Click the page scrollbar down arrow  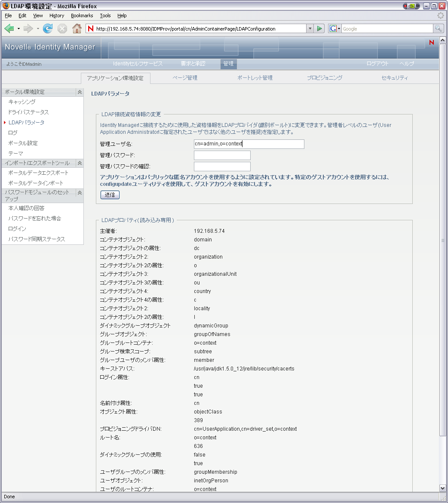pos(442,488)
